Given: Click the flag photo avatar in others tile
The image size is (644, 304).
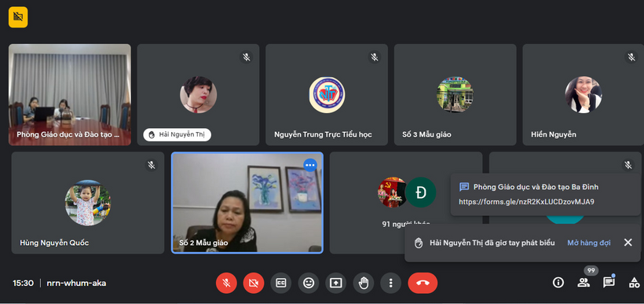Looking at the screenshot, I should (x=393, y=192).
